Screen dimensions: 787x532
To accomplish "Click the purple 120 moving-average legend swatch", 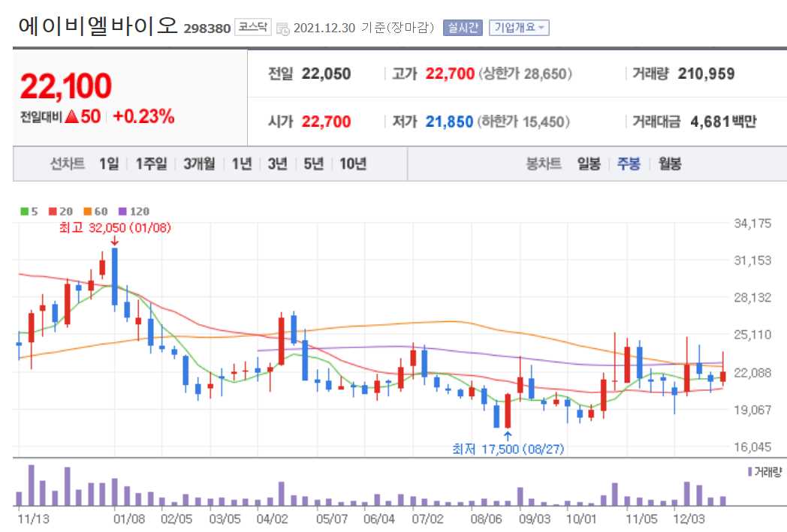I will (123, 212).
